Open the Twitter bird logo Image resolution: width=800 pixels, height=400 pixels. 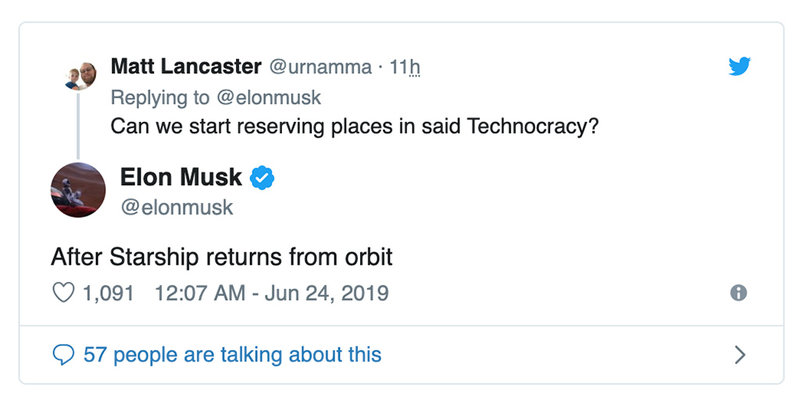pyautogui.click(x=739, y=66)
